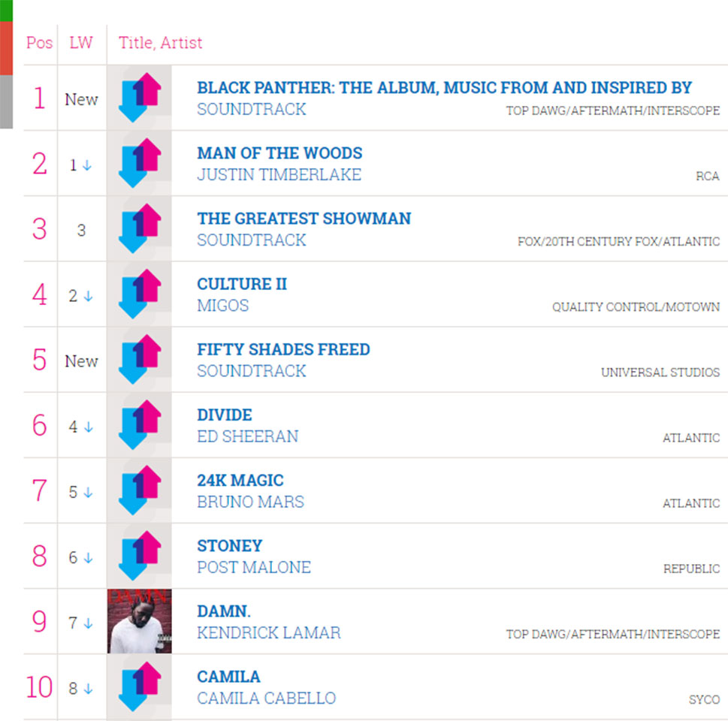Open the Bruno Mars artist link
This screenshot has height=721, width=728.
(250, 502)
